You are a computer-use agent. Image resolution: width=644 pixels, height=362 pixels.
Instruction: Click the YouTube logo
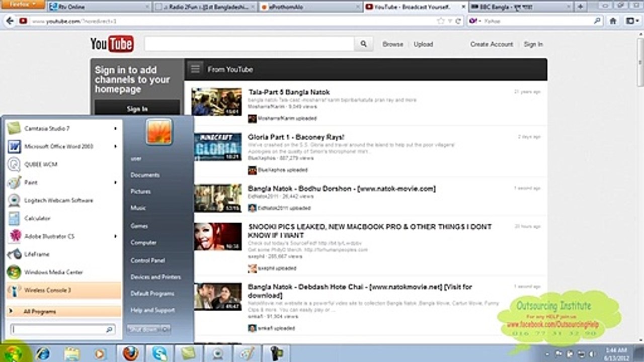pos(112,44)
